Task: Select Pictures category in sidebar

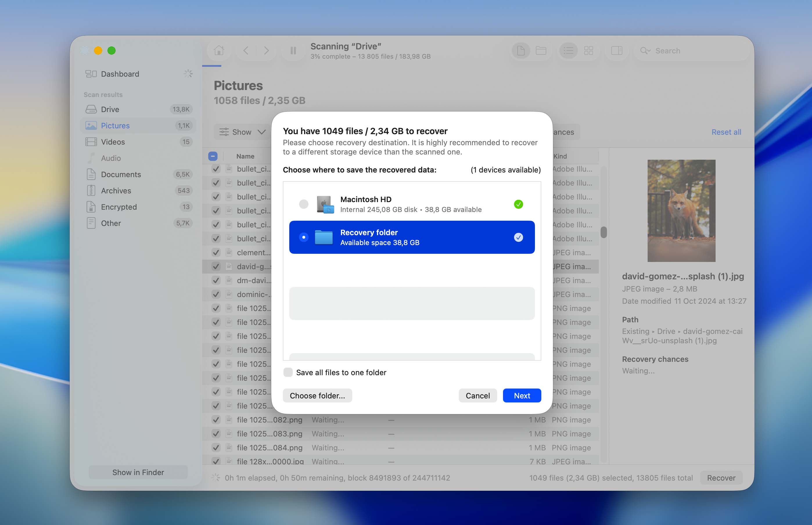Action: (x=138, y=125)
